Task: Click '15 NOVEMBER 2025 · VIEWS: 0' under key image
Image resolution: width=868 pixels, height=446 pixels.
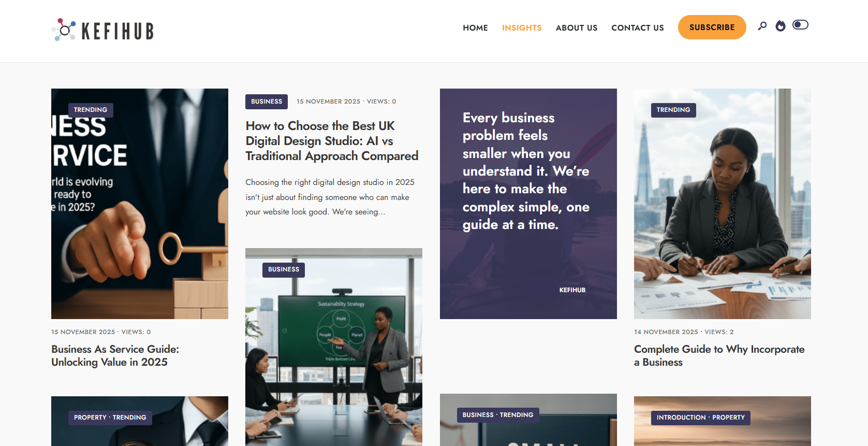Action: (101, 332)
